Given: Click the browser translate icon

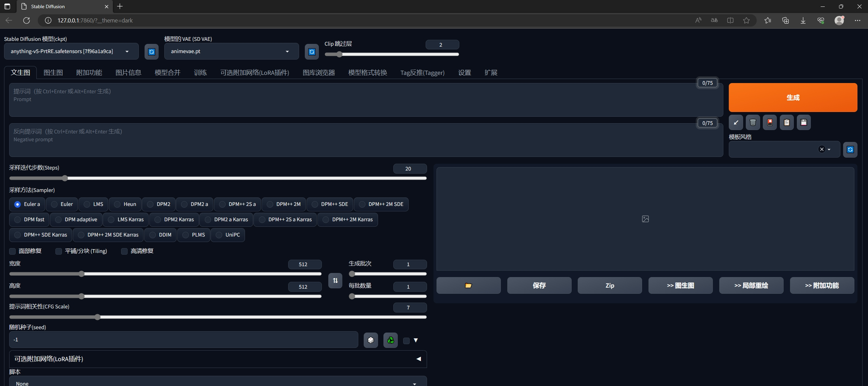Looking at the screenshot, I should point(714,20).
